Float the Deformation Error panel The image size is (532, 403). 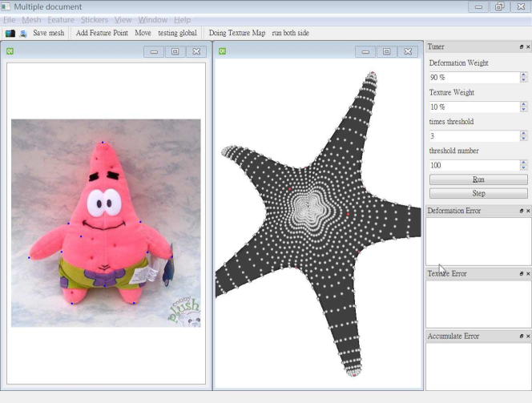coord(522,211)
